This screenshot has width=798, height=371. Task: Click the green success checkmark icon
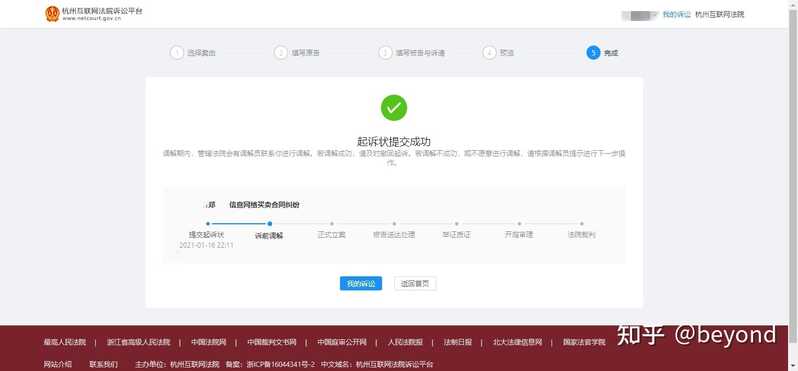[x=394, y=107]
